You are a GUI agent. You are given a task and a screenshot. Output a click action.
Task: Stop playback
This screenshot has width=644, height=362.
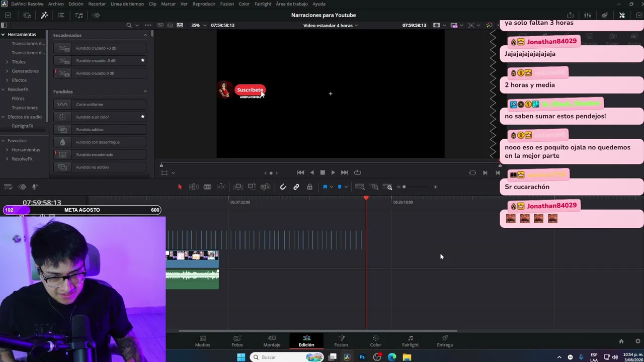point(323,172)
